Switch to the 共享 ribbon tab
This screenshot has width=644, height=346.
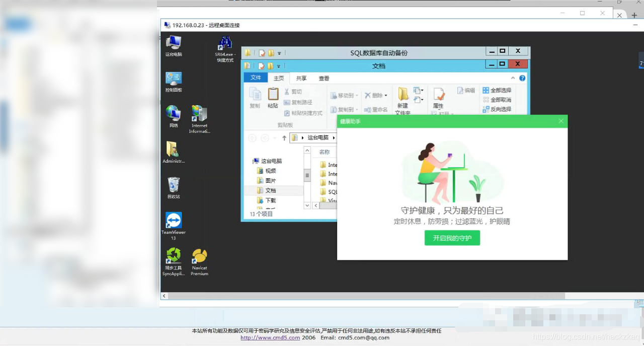pyautogui.click(x=301, y=78)
